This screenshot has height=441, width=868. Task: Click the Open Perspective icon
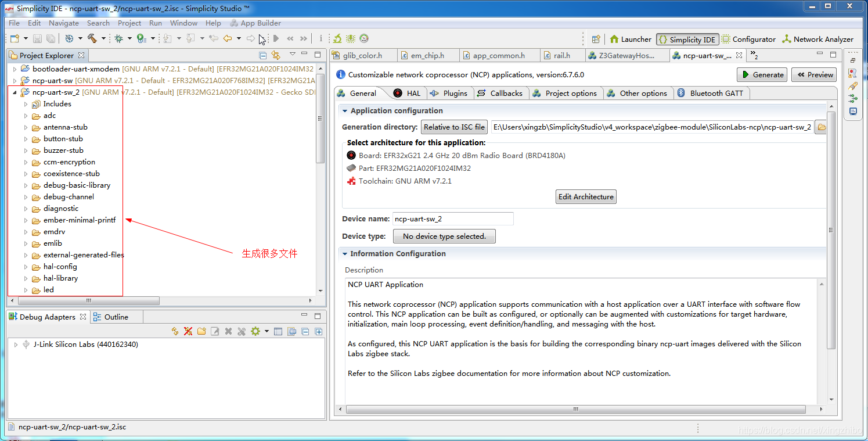click(596, 39)
